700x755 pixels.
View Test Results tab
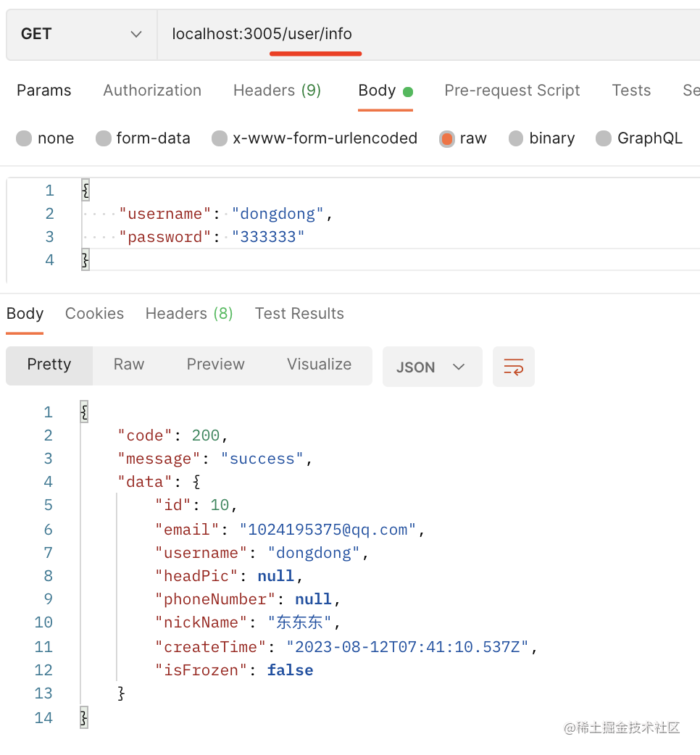pyautogui.click(x=299, y=314)
